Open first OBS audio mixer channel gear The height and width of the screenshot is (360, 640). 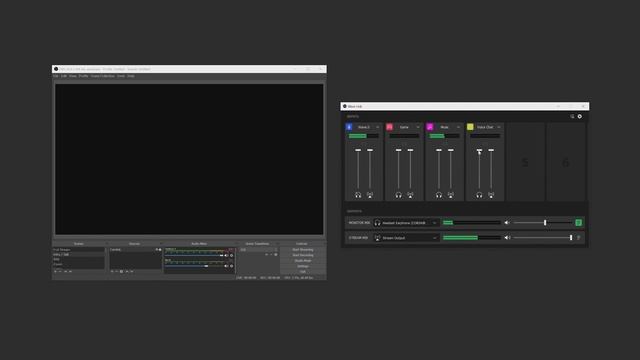232,256
